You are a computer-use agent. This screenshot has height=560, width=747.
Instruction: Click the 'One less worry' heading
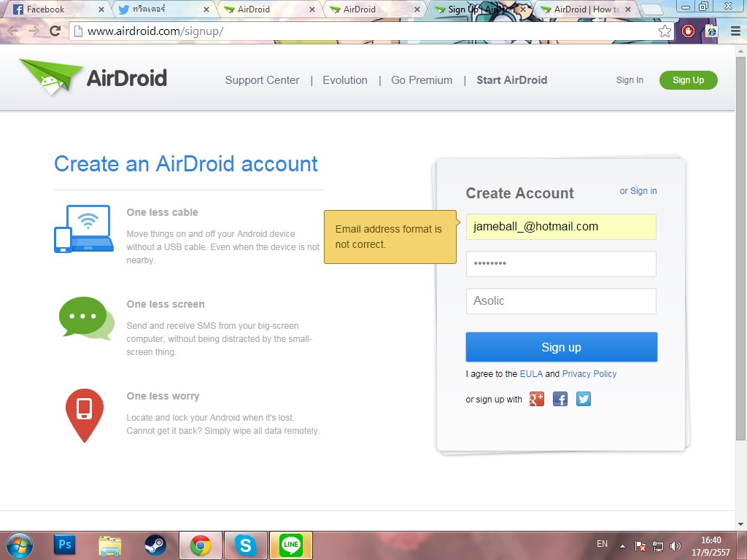click(163, 396)
